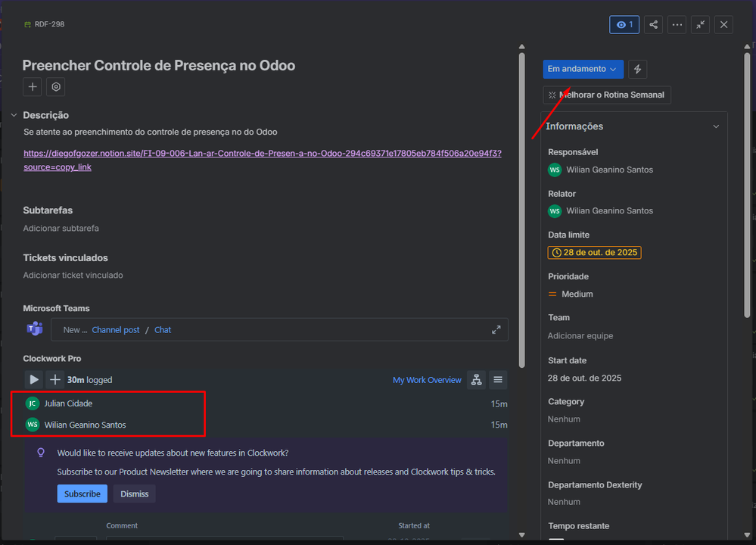Collapse the Descrição section chevron
The width and height of the screenshot is (756, 545).
14,115
